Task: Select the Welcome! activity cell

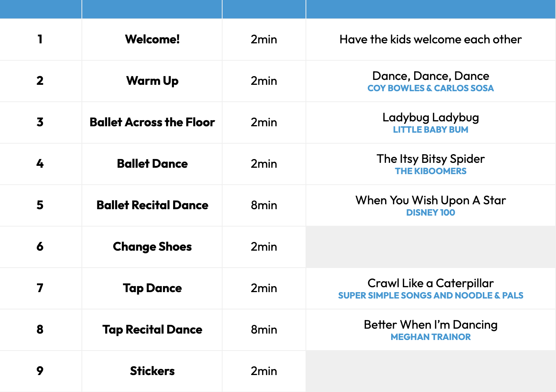Action: pyautogui.click(x=152, y=40)
